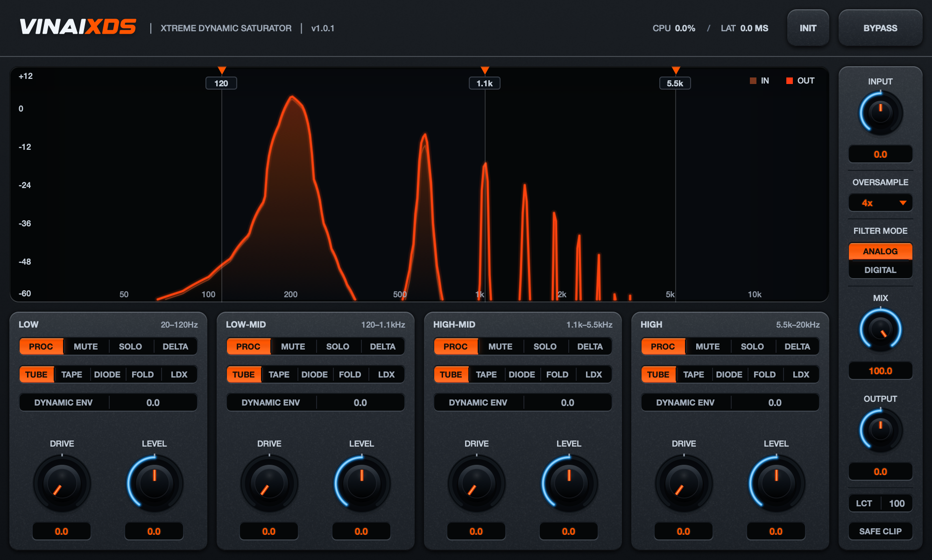Click the v1.0.1 version text
The image size is (932, 560).
[x=323, y=28]
